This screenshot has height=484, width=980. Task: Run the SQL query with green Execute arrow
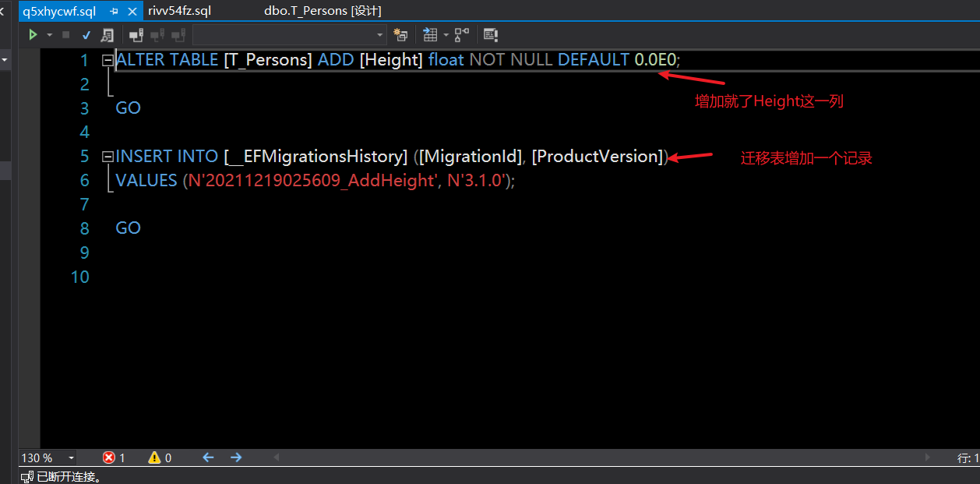tap(33, 34)
